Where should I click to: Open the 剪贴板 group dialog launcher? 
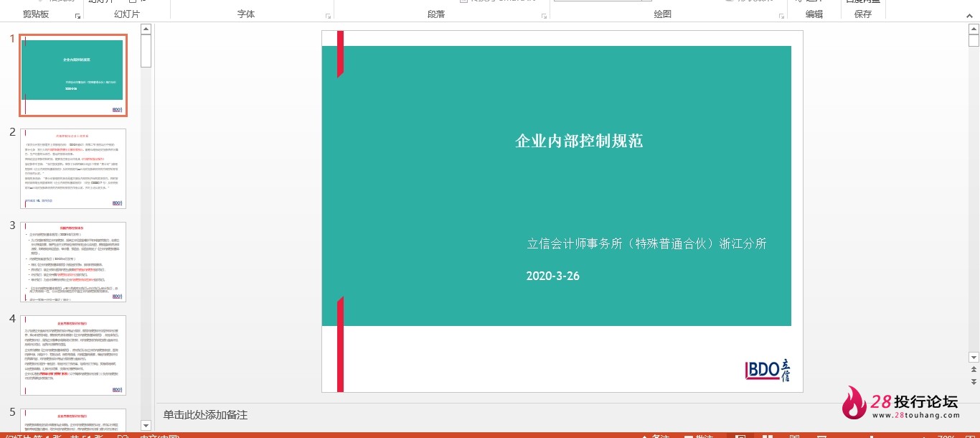point(77,15)
